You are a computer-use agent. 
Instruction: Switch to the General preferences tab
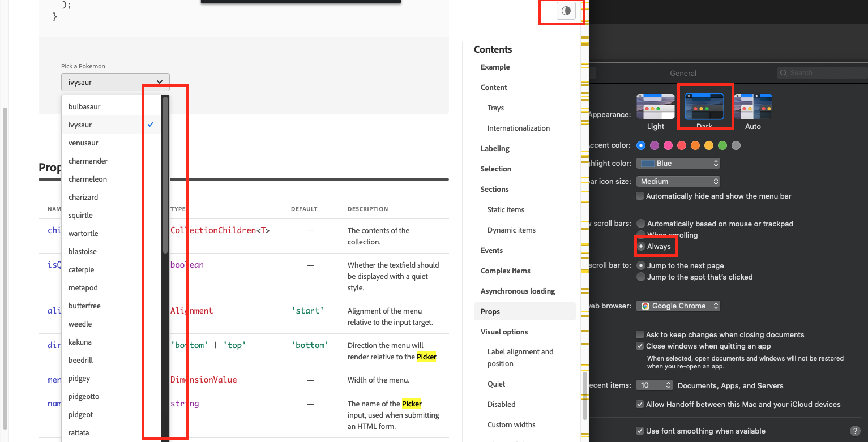[683, 73]
